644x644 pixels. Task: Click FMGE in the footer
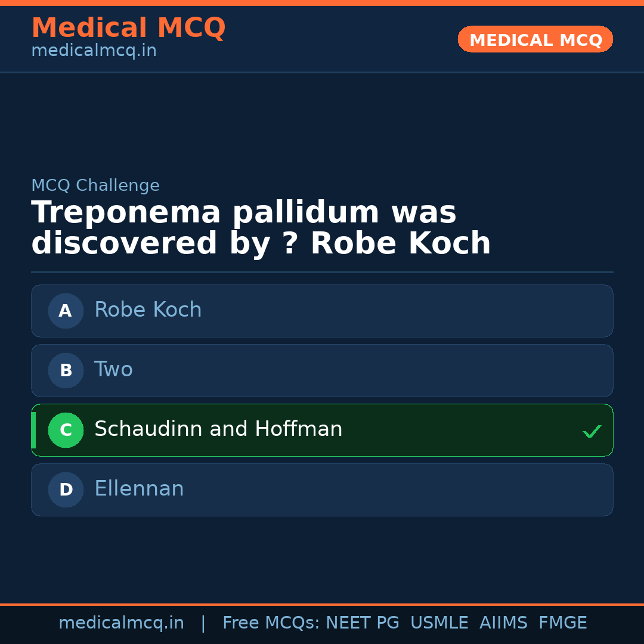(x=562, y=623)
